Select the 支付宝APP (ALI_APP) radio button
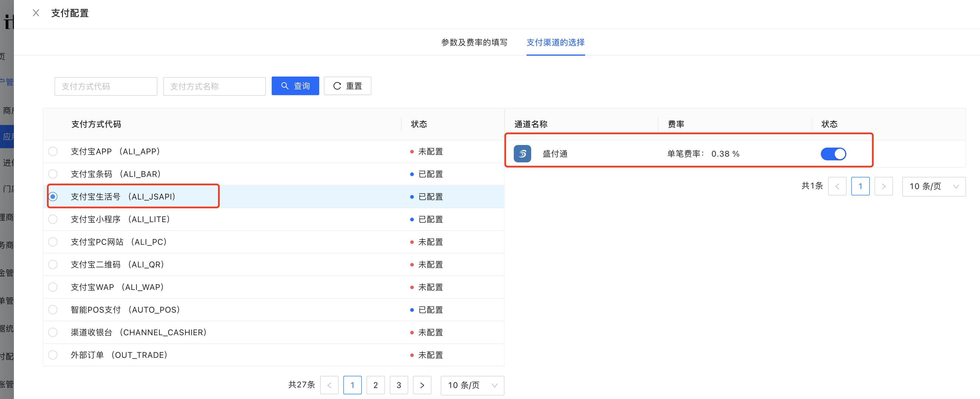Viewport: 980px width, 399px height. (53, 151)
